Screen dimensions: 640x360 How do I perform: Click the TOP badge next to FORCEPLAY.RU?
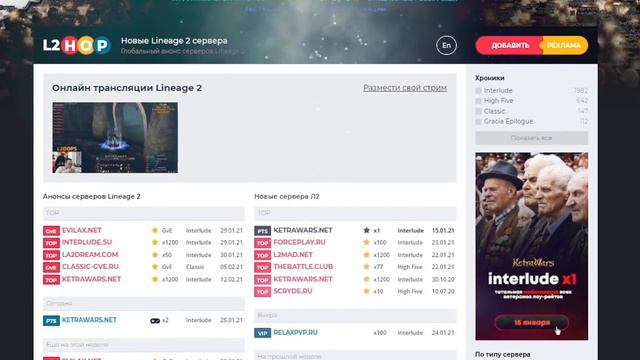(x=262, y=243)
